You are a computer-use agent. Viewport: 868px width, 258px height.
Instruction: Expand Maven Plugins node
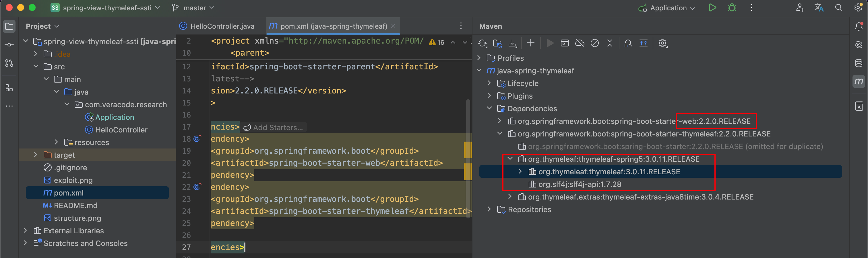tap(489, 96)
